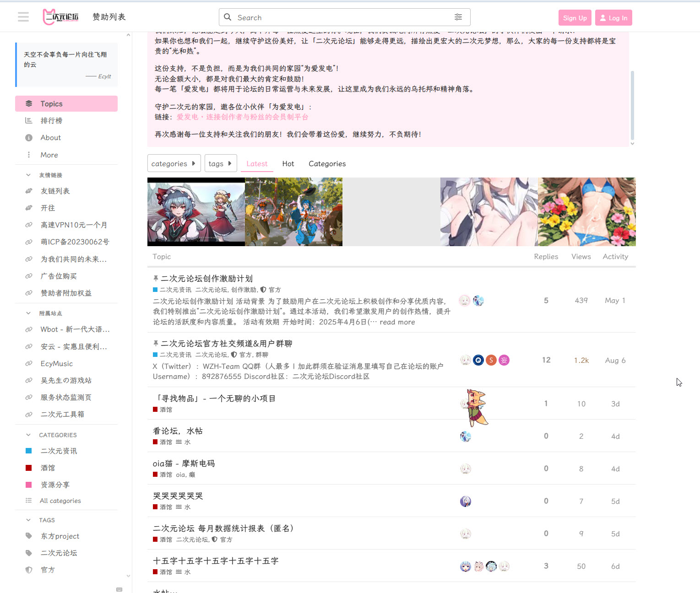Click the All categories list icon
This screenshot has width=700, height=593.
click(x=29, y=501)
